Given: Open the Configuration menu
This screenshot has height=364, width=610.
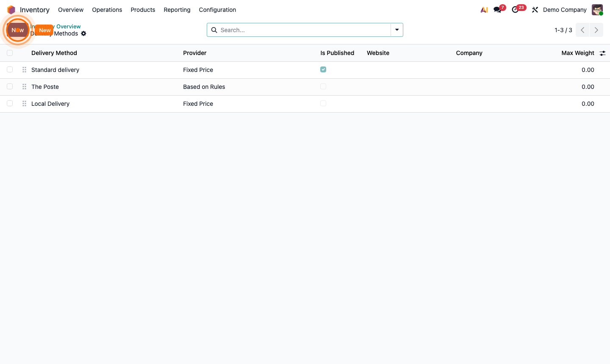Looking at the screenshot, I should coord(217,10).
